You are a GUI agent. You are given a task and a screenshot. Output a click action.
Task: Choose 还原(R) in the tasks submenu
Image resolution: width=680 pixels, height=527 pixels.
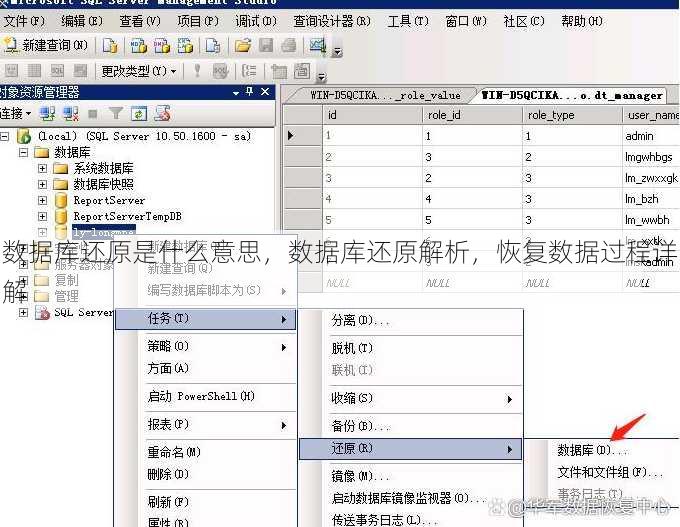pyautogui.click(x=411, y=448)
